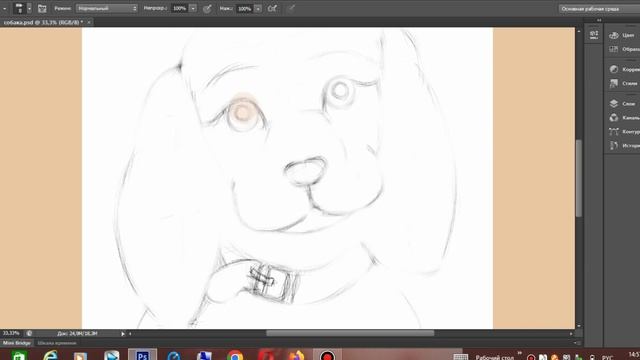Open the bottom panel options menu icon
This screenshot has width=640, height=360.
pyautogui.click(x=577, y=343)
